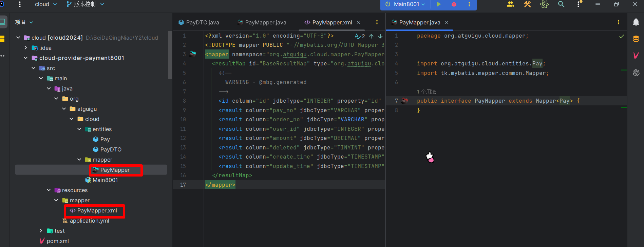Open Notifications bell panel
This screenshot has height=247, width=644.
[x=636, y=22]
